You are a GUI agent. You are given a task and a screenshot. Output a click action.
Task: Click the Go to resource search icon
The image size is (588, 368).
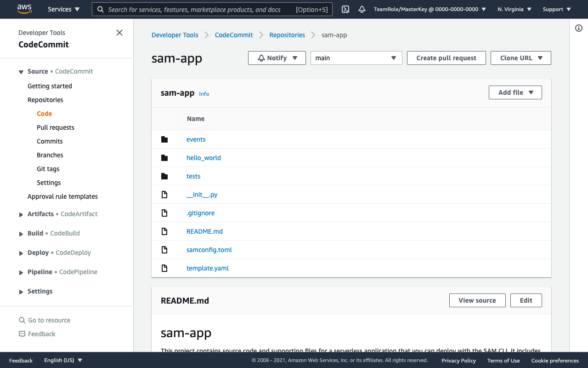22,320
